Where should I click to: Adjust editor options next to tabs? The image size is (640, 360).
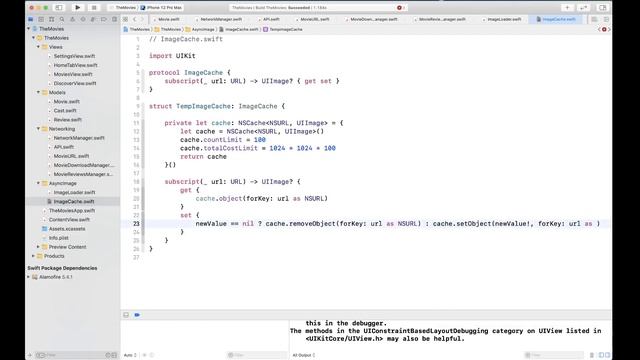click(594, 19)
